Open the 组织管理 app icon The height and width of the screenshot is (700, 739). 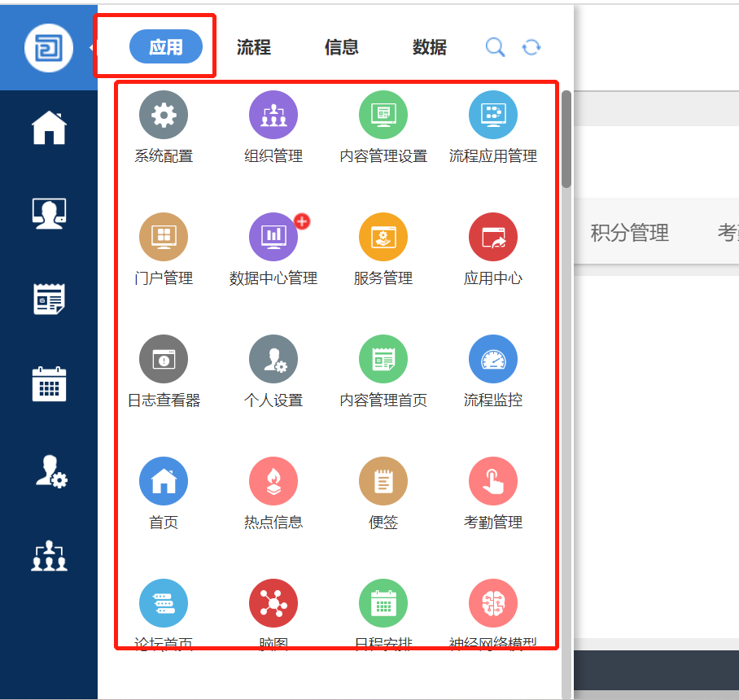tap(273, 115)
